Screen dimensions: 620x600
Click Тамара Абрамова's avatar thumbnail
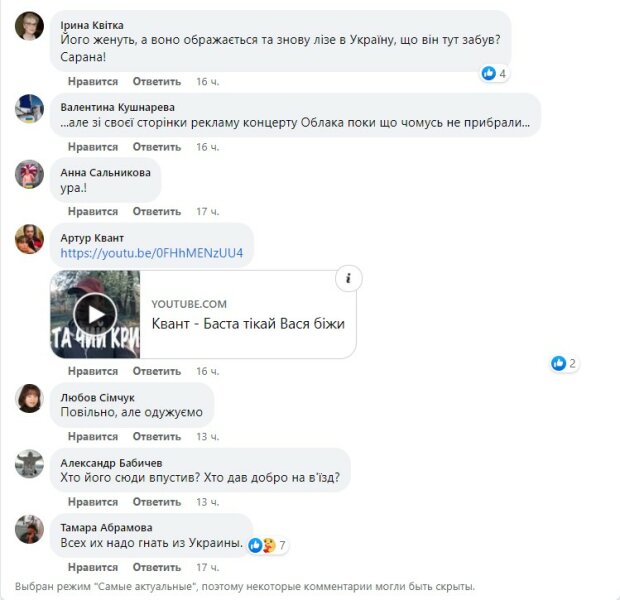click(x=29, y=529)
